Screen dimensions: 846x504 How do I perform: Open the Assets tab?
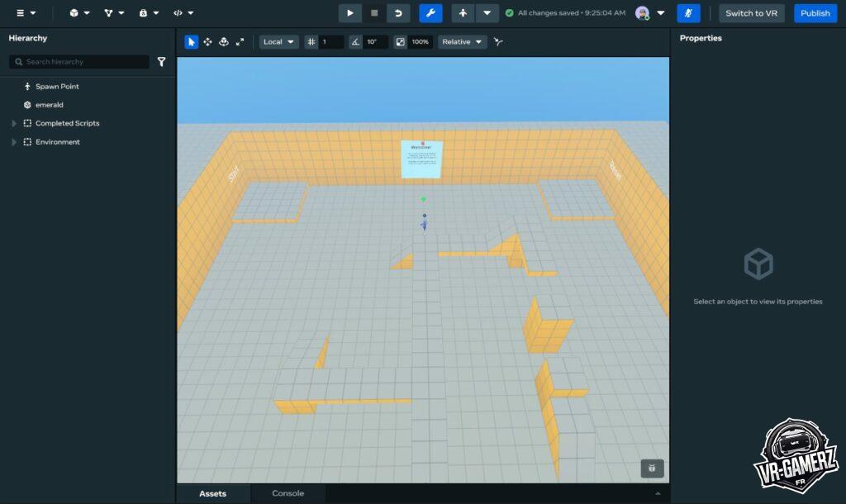(x=212, y=493)
